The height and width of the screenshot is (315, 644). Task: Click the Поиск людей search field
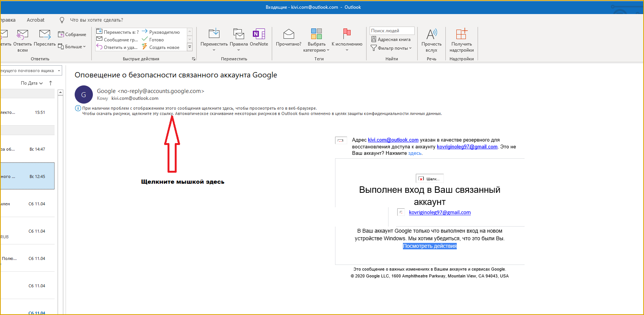[392, 31]
